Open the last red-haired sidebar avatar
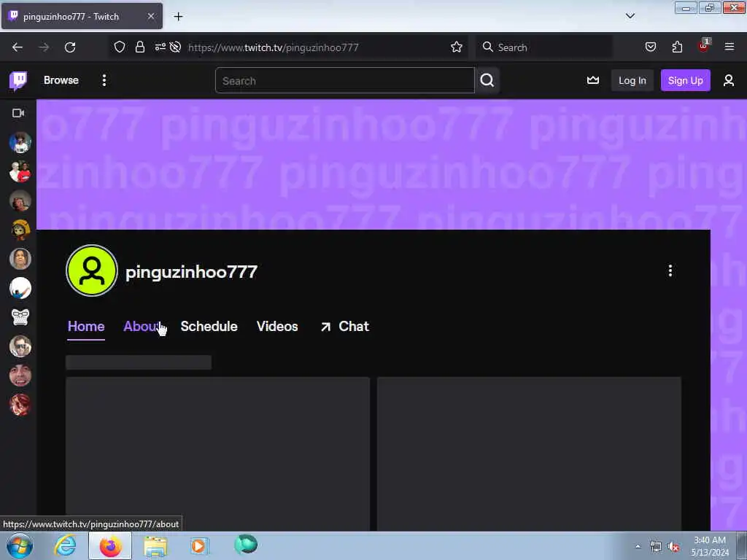The width and height of the screenshot is (747, 560). point(20,405)
